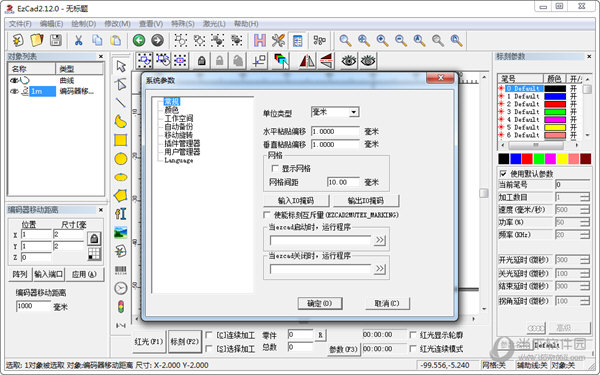This screenshot has width=600, height=375.
Task: Confirm dialog with 确定(O) button
Action: coord(320,303)
